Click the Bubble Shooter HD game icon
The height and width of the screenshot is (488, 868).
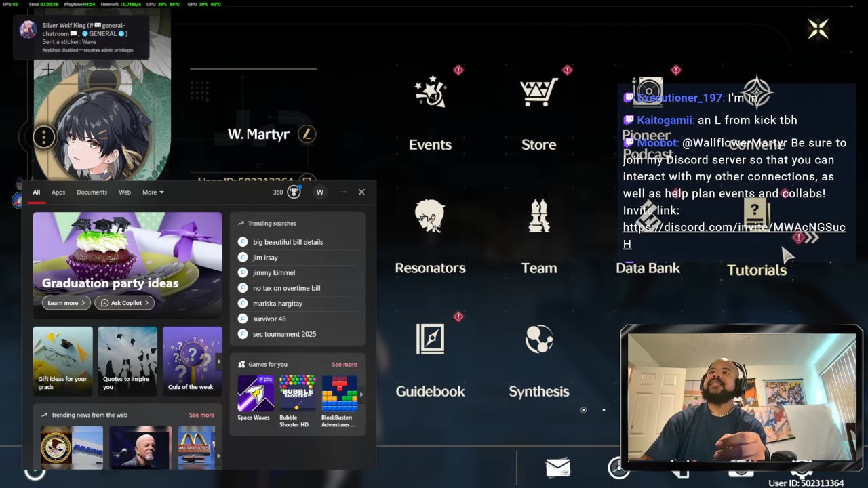[298, 393]
